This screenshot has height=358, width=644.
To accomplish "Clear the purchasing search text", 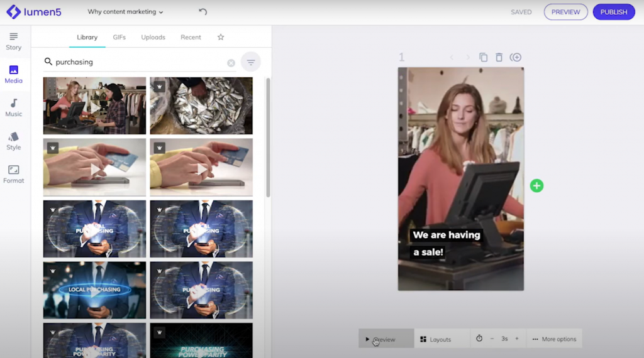I will [x=231, y=63].
